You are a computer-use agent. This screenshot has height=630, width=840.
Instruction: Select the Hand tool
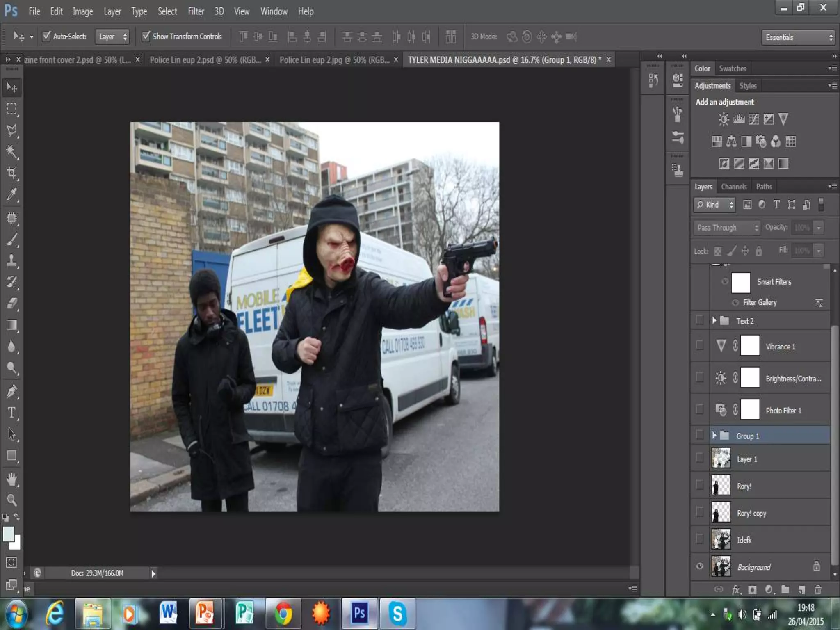coord(11,479)
